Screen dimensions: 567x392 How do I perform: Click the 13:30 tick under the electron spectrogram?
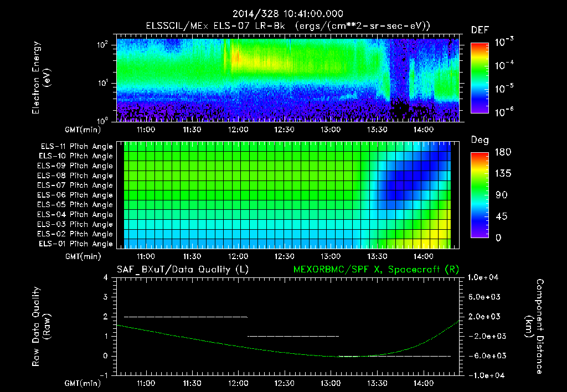point(377,130)
